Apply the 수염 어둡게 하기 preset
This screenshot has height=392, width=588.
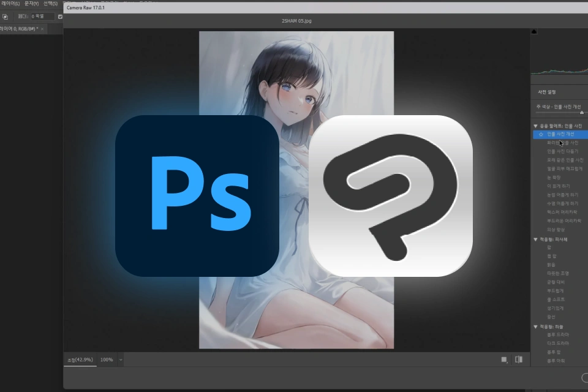click(x=562, y=204)
